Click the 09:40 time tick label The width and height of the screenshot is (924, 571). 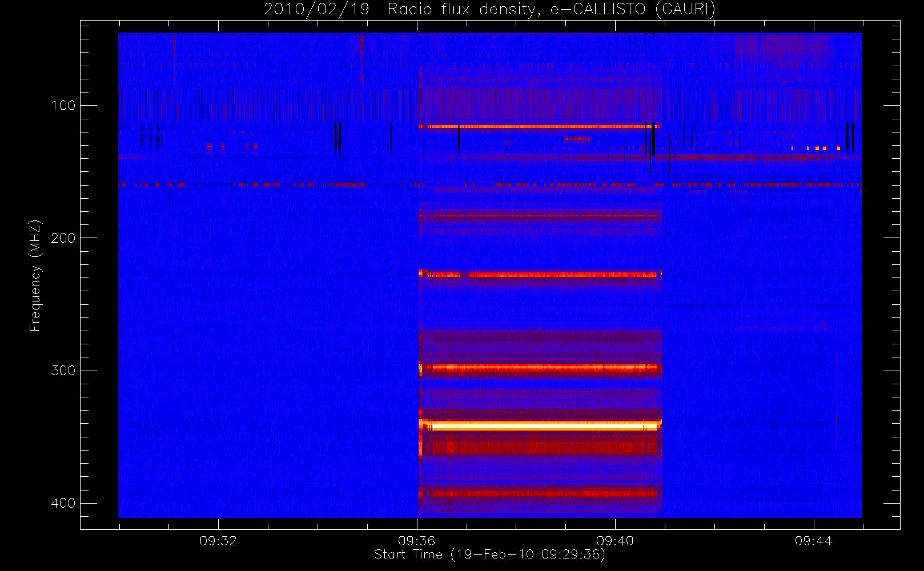(615, 541)
